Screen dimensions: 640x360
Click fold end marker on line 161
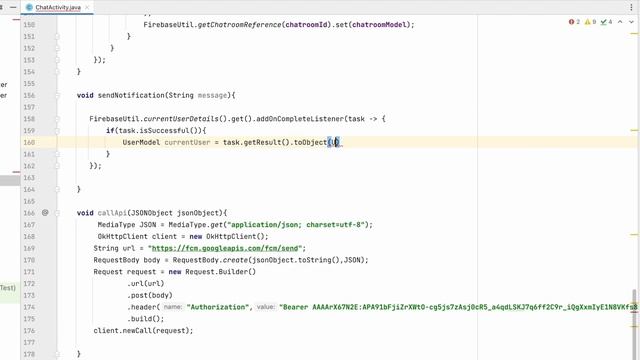[x=57, y=154]
